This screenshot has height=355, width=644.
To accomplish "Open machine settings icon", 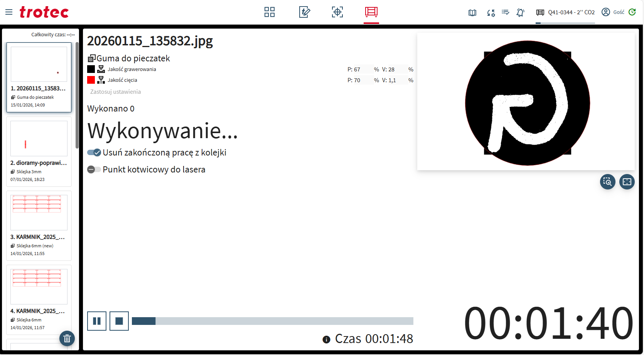I will click(x=491, y=12).
